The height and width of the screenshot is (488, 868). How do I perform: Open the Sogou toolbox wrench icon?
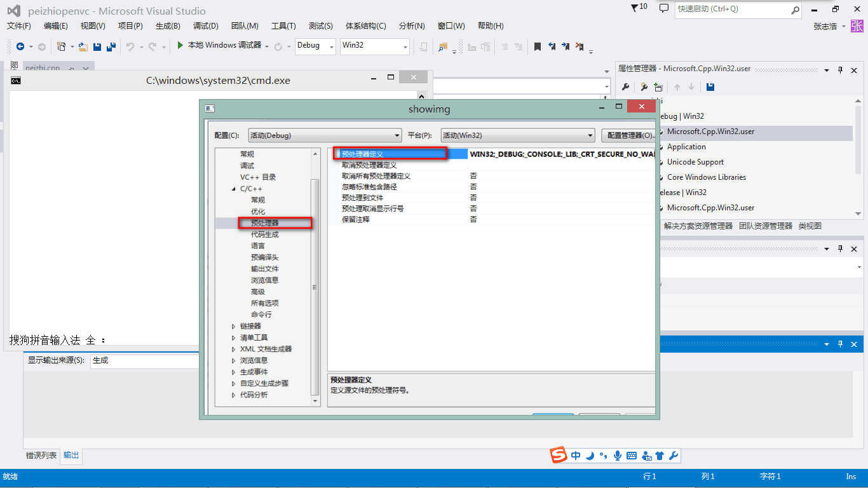(674, 456)
